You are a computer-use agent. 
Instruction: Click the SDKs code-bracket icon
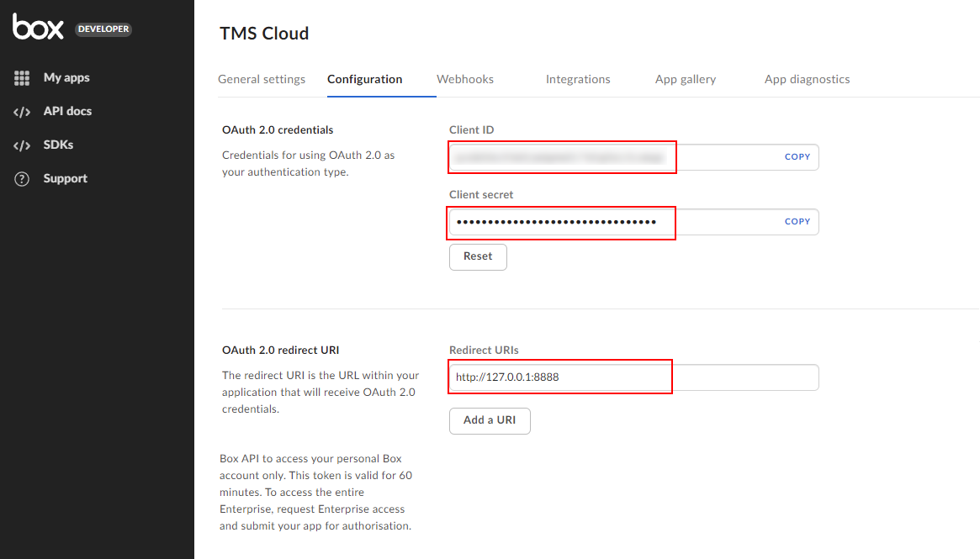coord(22,145)
